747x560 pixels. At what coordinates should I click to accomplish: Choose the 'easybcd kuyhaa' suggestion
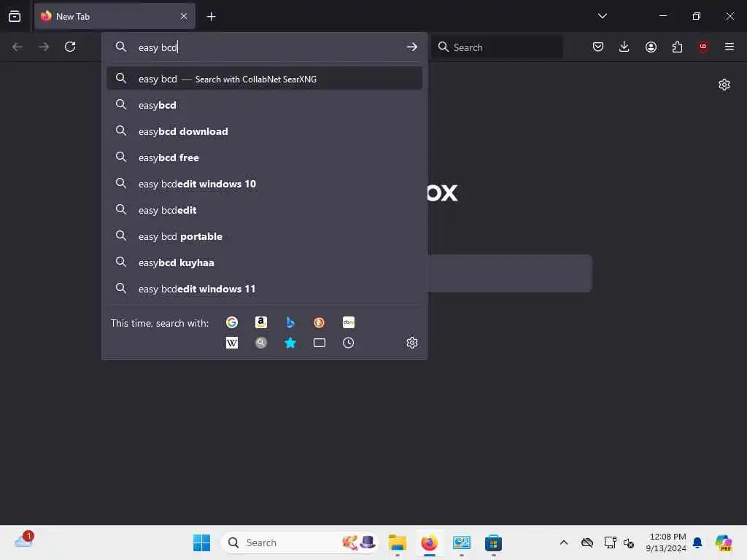[264, 262]
